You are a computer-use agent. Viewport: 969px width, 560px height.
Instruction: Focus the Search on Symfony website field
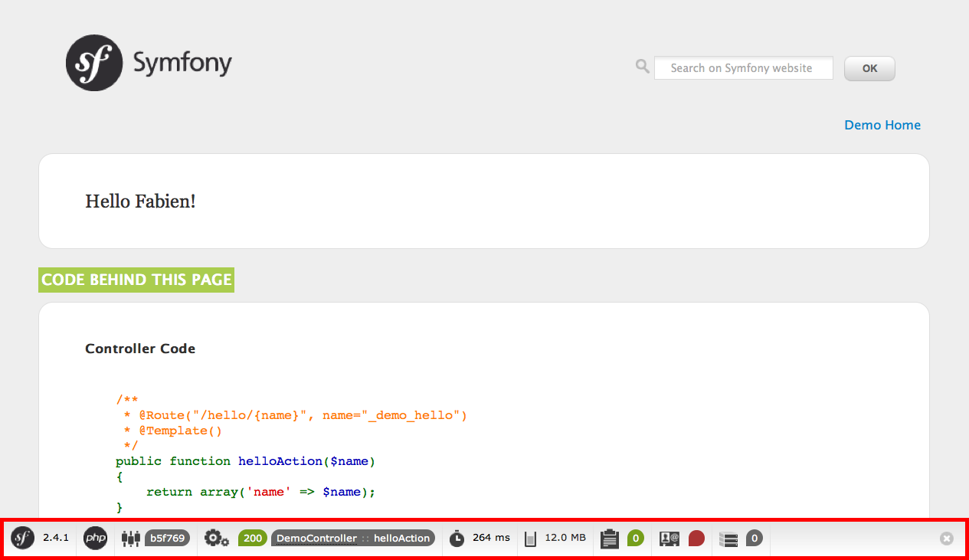[743, 68]
